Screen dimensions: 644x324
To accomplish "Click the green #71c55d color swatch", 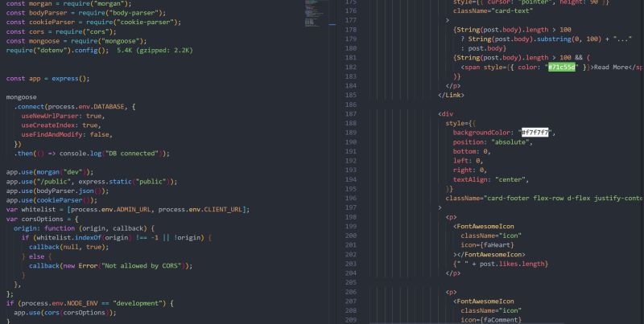I will tap(563, 68).
